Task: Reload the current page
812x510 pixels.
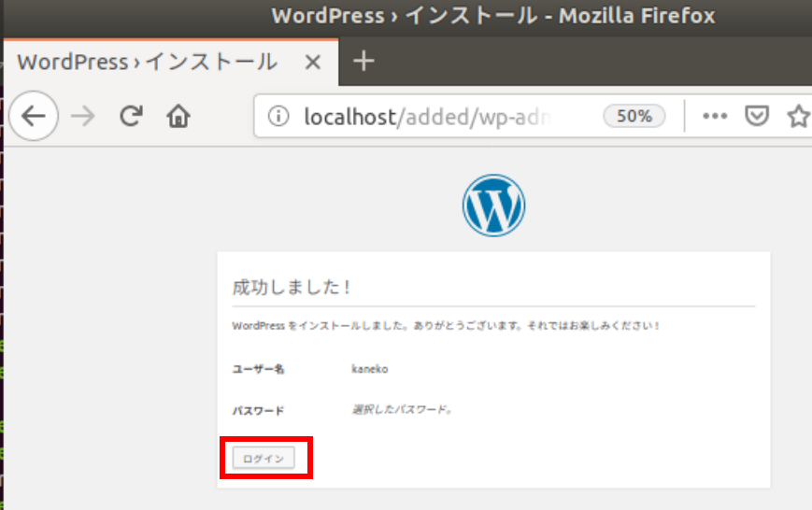Action: (131, 116)
